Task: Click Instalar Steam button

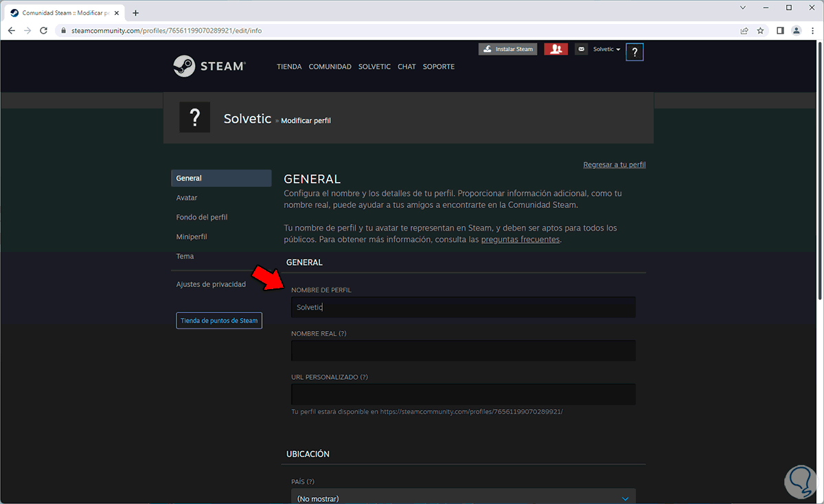Action: point(507,49)
